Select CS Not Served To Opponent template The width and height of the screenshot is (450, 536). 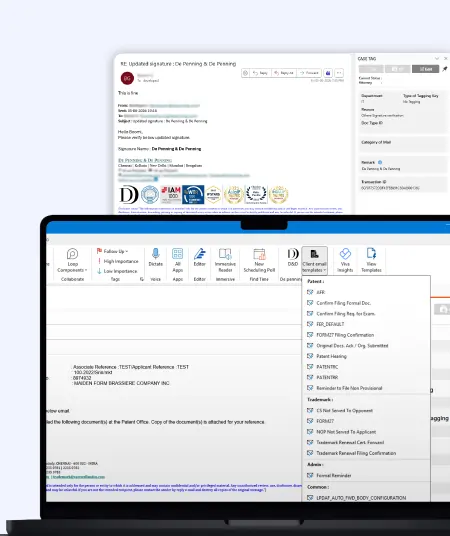[x=366, y=411]
